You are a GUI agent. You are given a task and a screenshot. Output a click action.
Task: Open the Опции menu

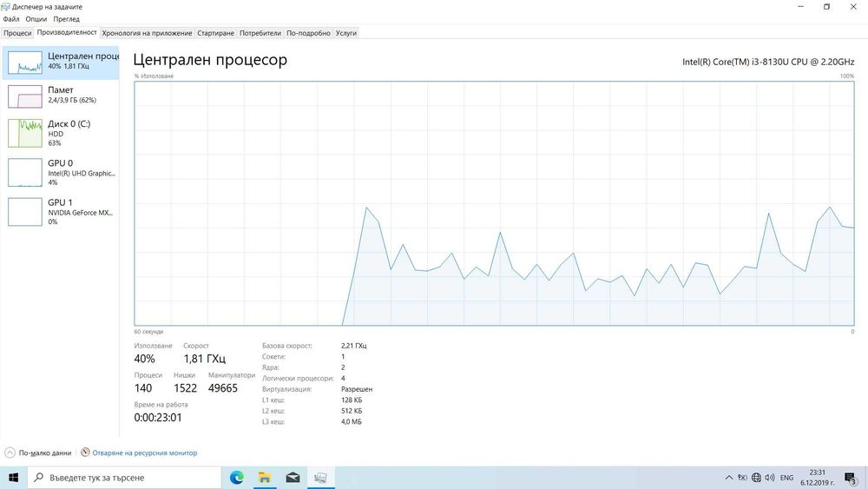pos(36,19)
